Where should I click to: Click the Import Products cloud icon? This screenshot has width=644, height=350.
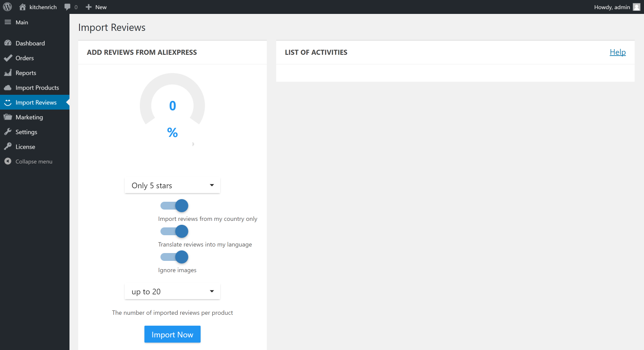click(x=8, y=88)
